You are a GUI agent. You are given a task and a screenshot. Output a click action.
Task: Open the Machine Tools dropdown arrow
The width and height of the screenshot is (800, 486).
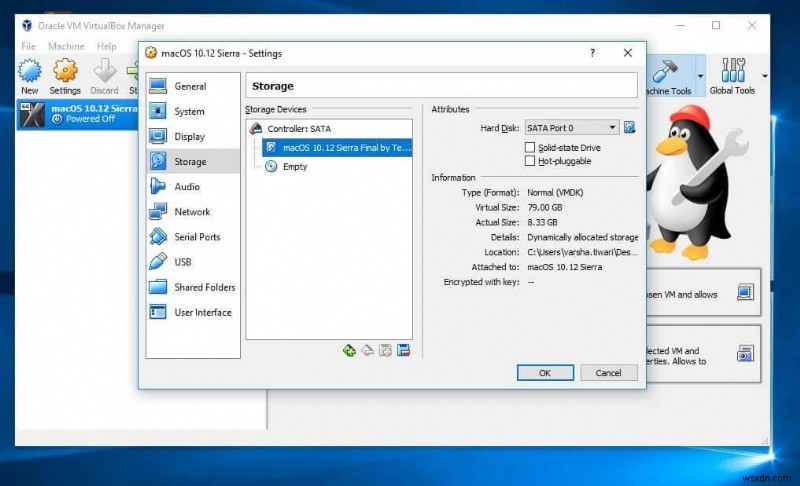click(701, 76)
